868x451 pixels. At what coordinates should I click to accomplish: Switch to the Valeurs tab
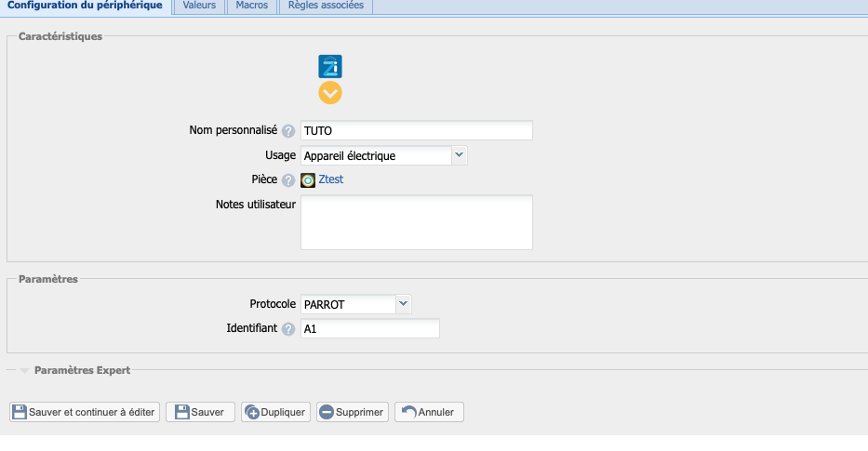[199, 6]
